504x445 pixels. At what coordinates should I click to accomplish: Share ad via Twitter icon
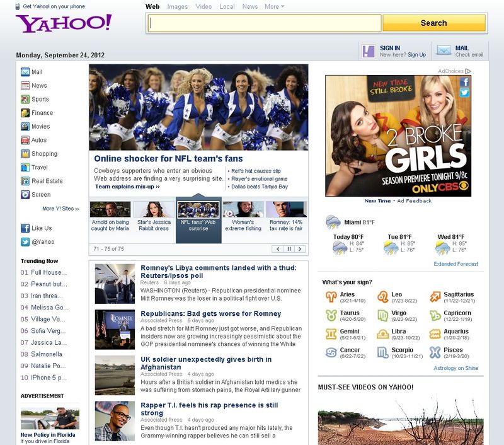464,93
